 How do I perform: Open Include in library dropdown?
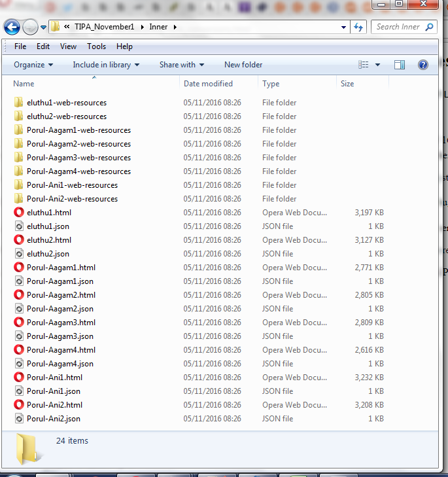106,65
